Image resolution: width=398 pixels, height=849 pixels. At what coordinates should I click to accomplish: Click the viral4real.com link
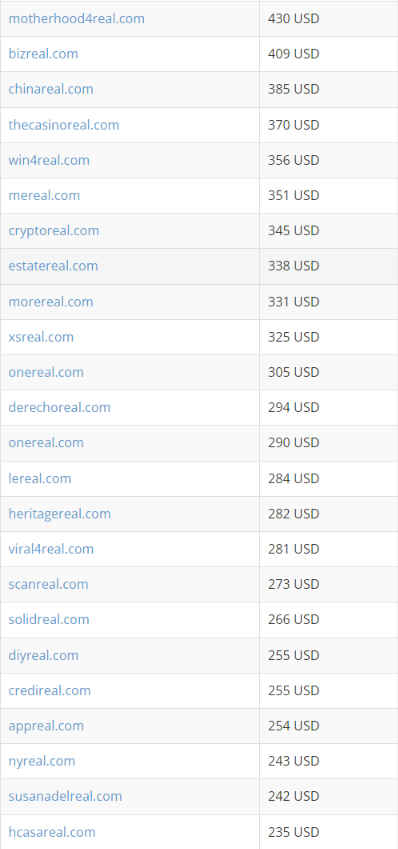[51, 548]
